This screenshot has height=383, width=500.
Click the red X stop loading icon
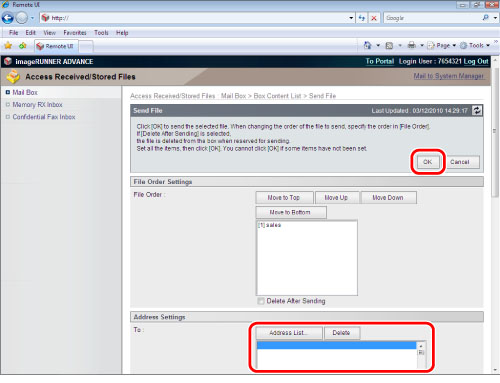[x=374, y=18]
